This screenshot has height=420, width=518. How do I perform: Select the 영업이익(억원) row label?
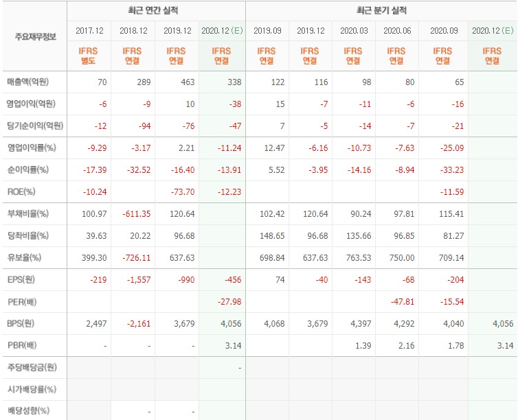(x=31, y=104)
